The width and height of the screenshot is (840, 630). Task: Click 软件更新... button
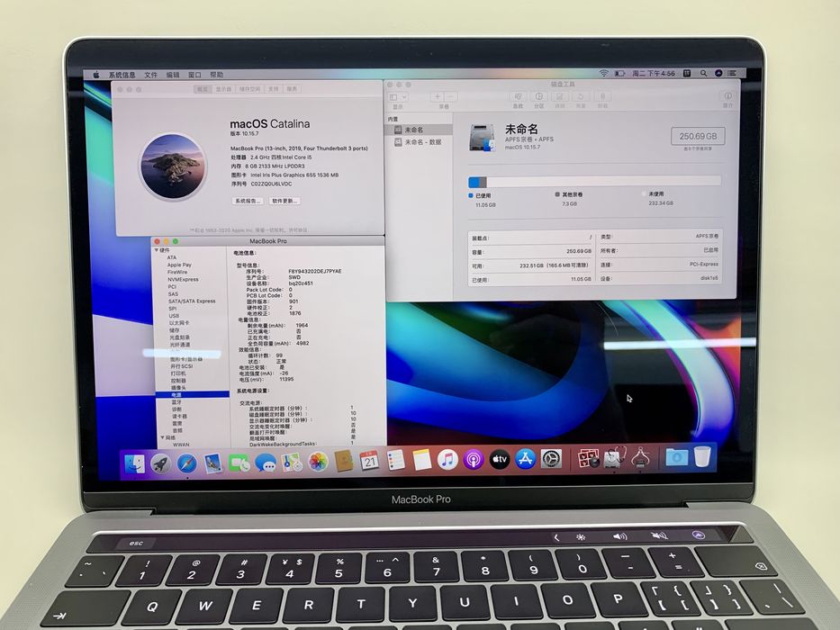285,201
